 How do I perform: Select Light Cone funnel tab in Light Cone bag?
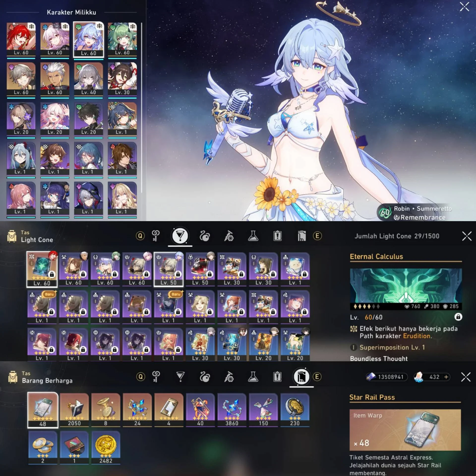[x=180, y=236]
